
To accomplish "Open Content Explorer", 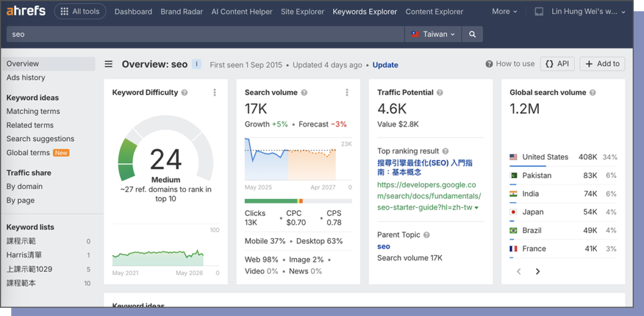I will (435, 11).
